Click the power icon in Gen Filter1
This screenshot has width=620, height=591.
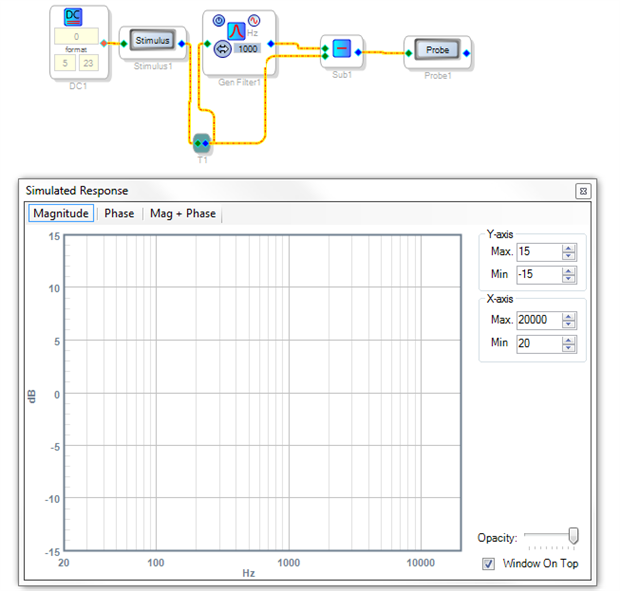[x=219, y=20]
